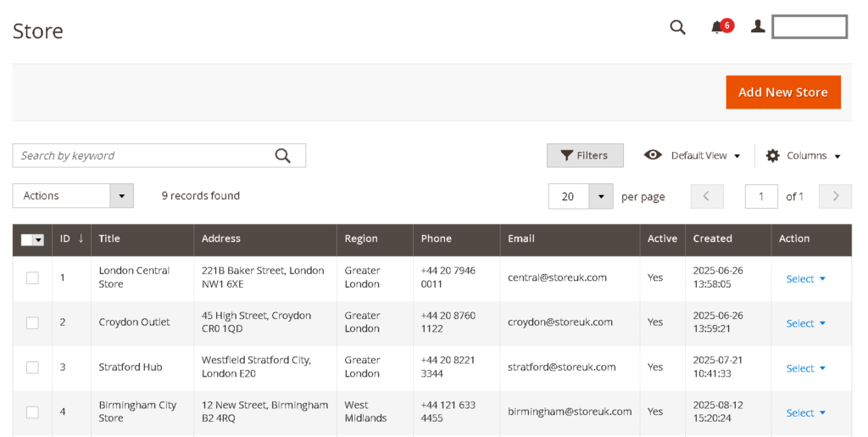The width and height of the screenshot is (868, 437).
Task: Click the Columns gear icon
Action: [772, 155]
